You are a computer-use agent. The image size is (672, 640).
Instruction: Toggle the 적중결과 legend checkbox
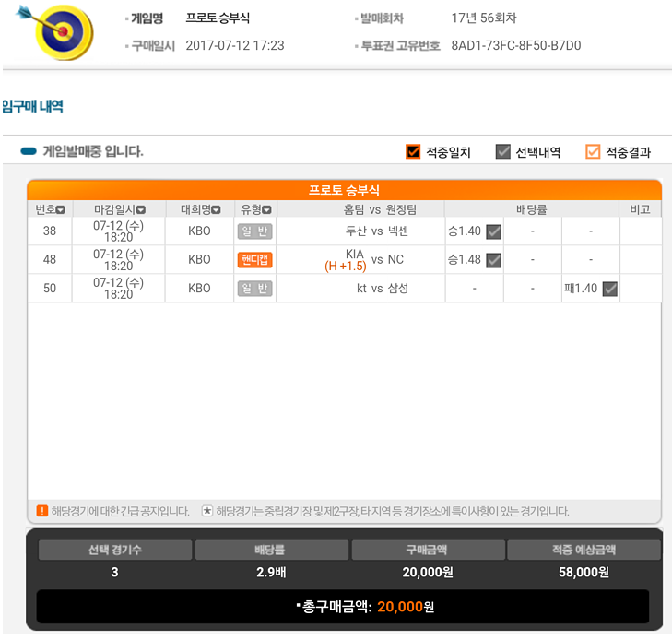[x=593, y=151]
